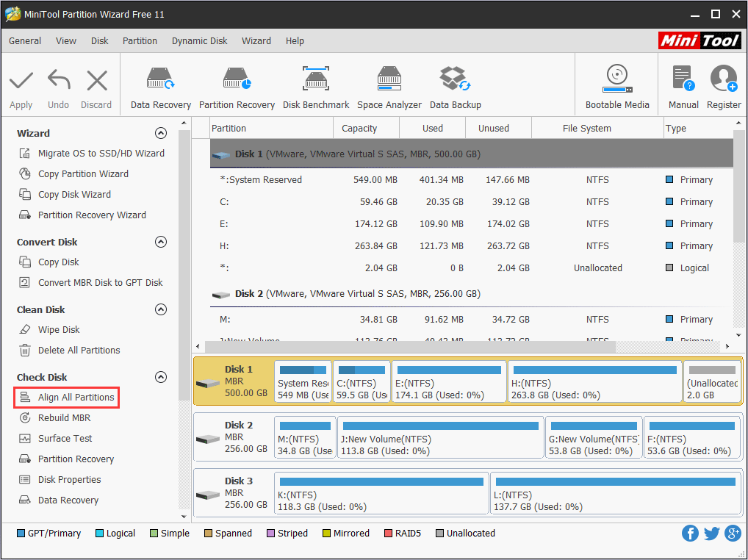
Task: Collapse the Clean Disk section
Action: click(161, 309)
